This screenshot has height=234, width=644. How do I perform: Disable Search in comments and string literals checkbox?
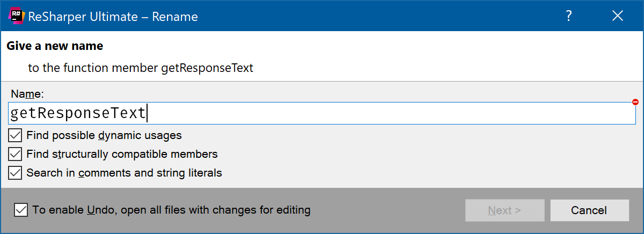(15, 173)
